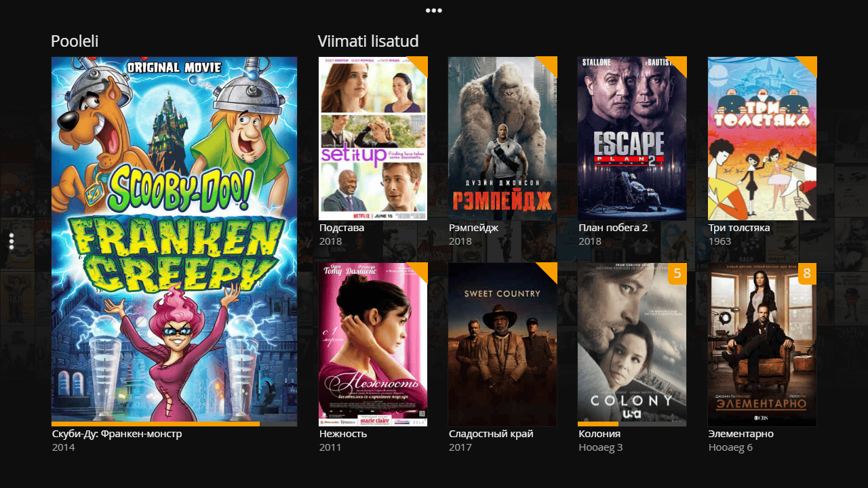The width and height of the screenshot is (868, 488).
Task: Select the pink Нежность movie poster
Action: tap(373, 344)
